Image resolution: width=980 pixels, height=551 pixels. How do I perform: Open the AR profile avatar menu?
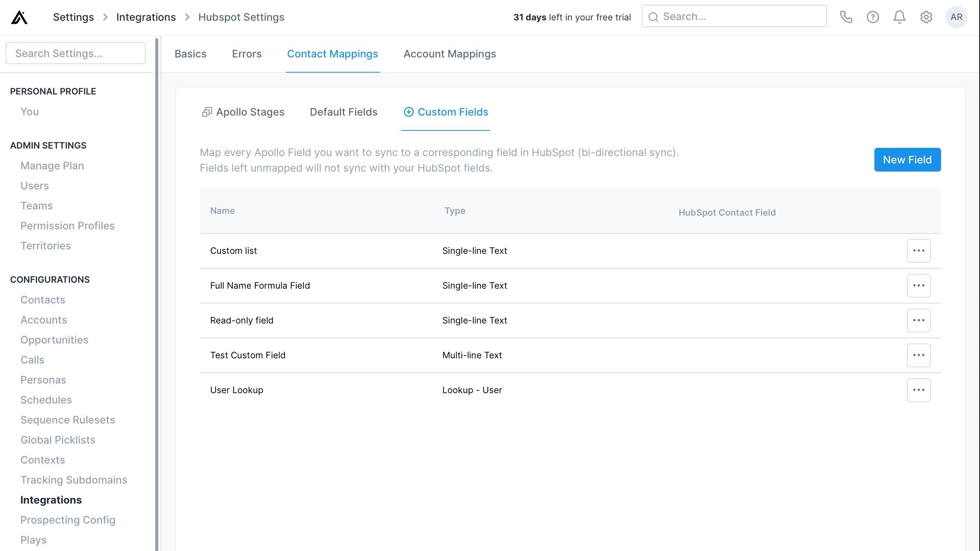[x=956, y=17]
